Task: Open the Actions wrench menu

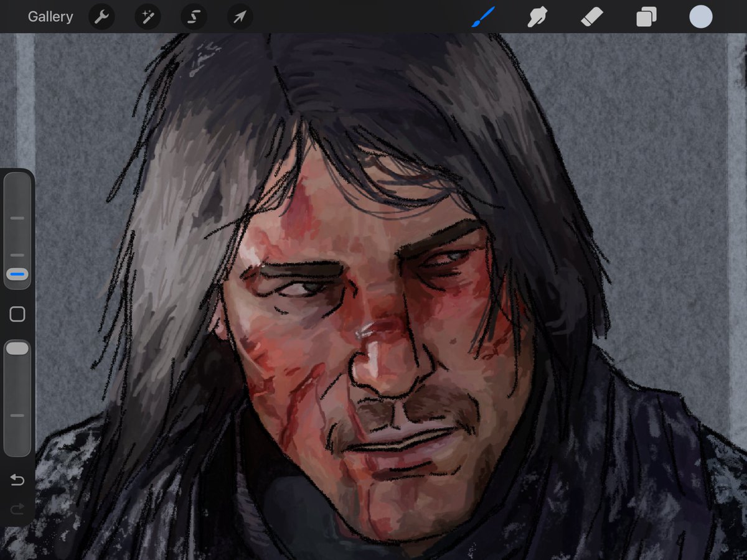Action: [x=101, y=17]
